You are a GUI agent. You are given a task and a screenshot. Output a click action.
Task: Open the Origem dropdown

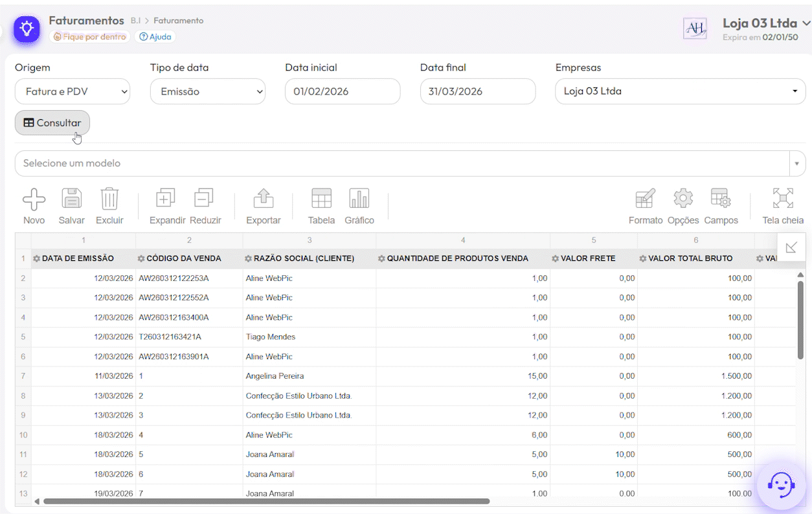click(73, 92)
